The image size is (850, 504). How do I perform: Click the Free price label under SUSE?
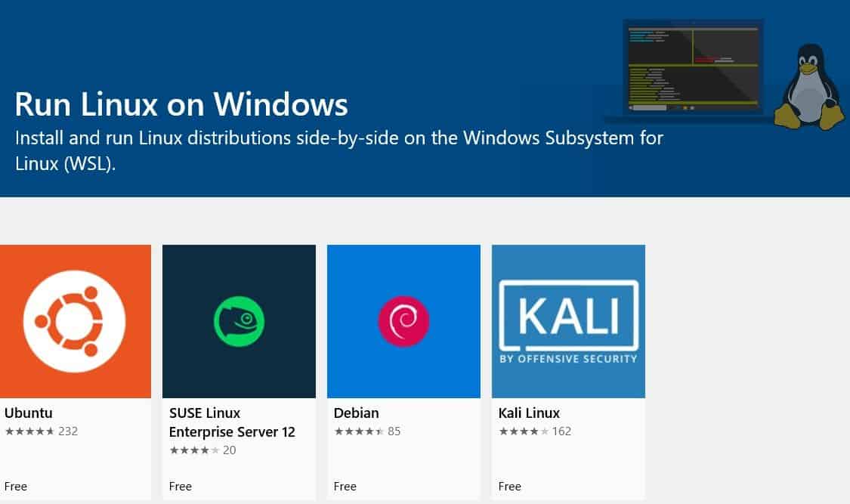(181, 486)
